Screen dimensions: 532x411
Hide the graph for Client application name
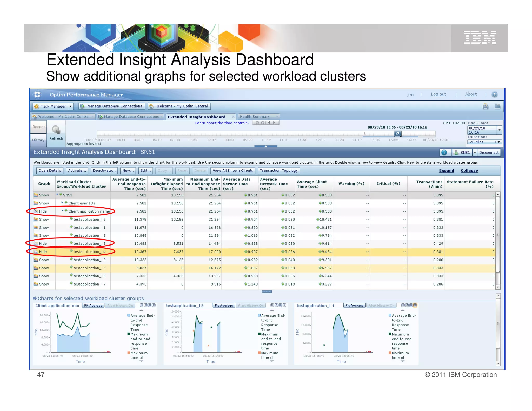point(41,211)
